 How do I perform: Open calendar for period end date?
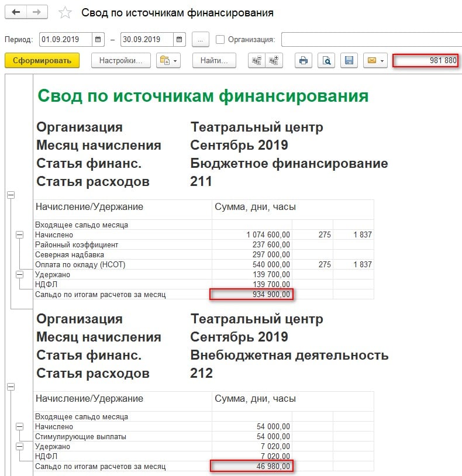(x=178, y=40)
